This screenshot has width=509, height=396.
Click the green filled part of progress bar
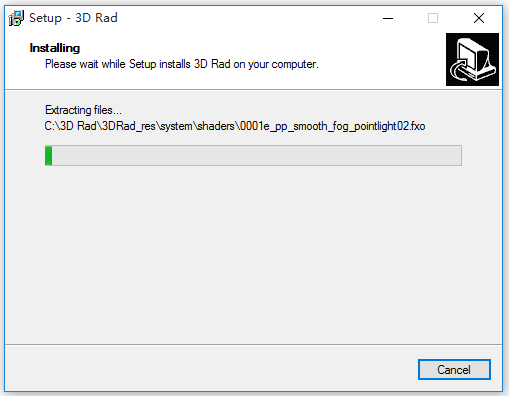[x=49, y=155]
